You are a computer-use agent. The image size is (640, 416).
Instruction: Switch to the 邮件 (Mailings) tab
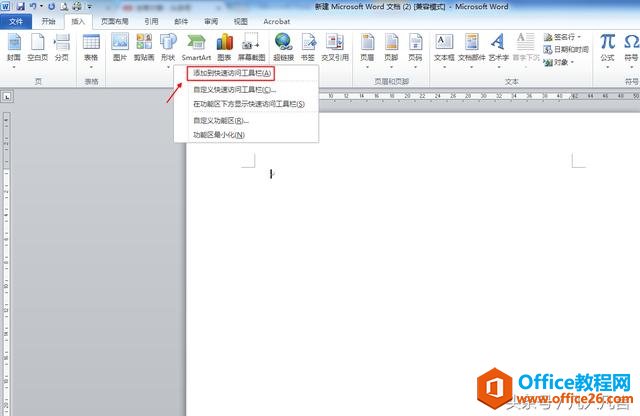[x=181, y=21]
